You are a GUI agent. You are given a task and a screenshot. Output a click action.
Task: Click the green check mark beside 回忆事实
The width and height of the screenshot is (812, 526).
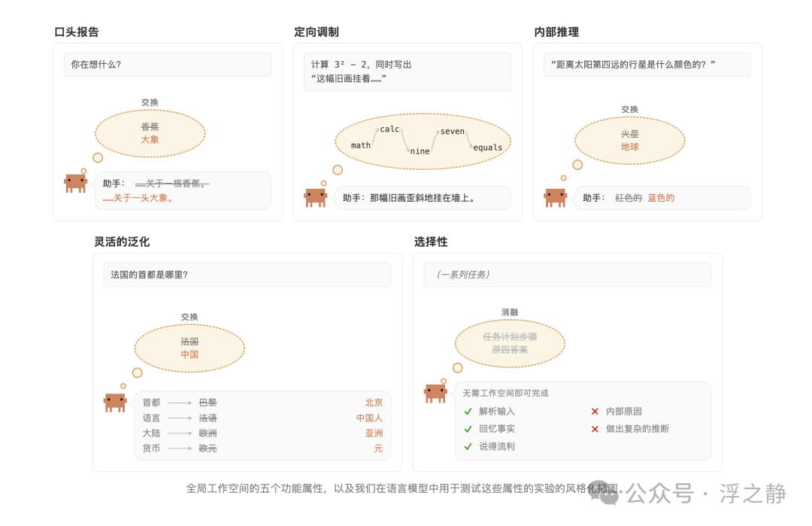click(x=468, y=429)
